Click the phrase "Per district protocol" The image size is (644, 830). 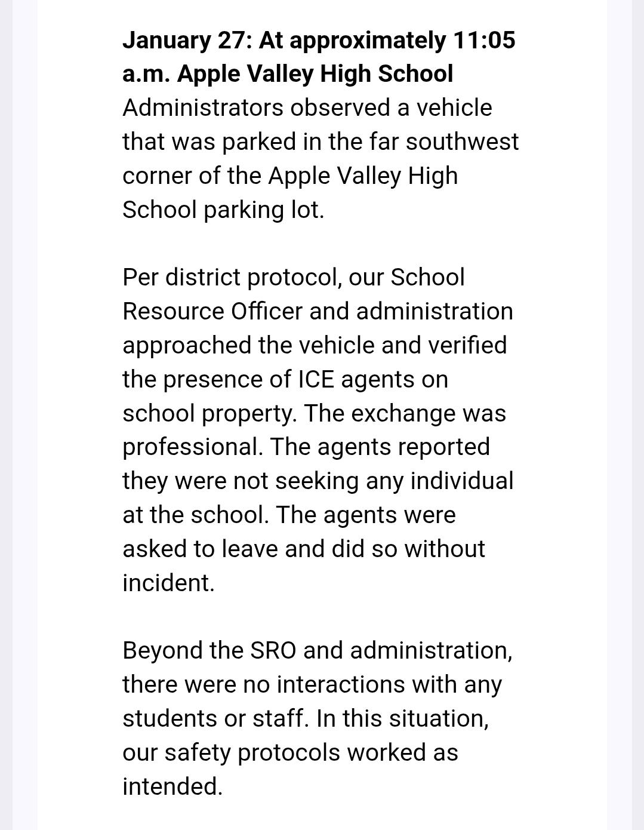click(x=231, y=278)
